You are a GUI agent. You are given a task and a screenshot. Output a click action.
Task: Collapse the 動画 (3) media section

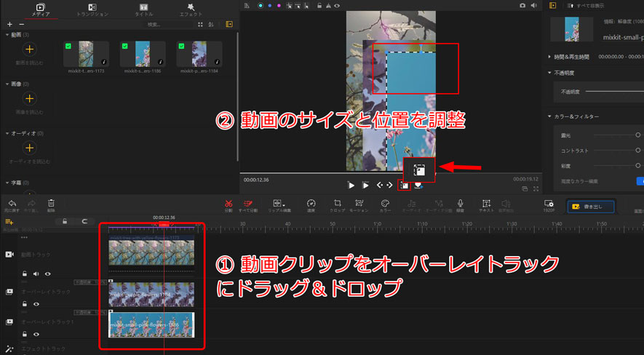pyautogui.click(x=7, y=35)
